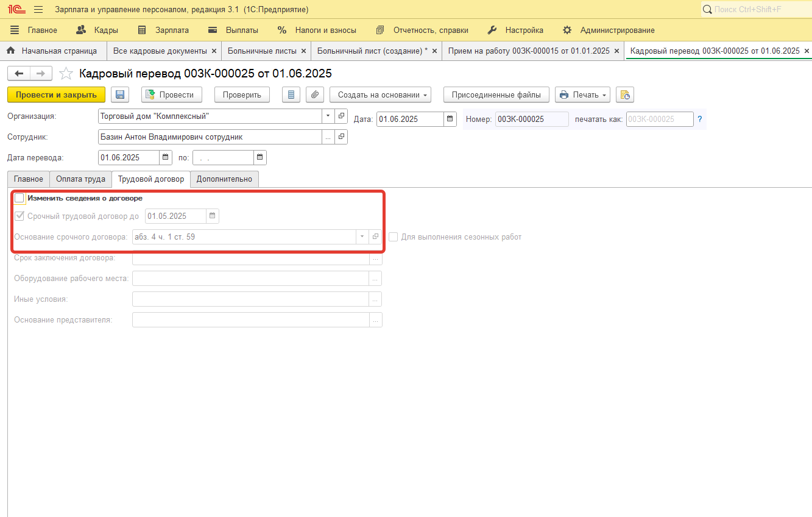Add document to favorites with the star
812x517 pixels.
(x=65, y=74)
